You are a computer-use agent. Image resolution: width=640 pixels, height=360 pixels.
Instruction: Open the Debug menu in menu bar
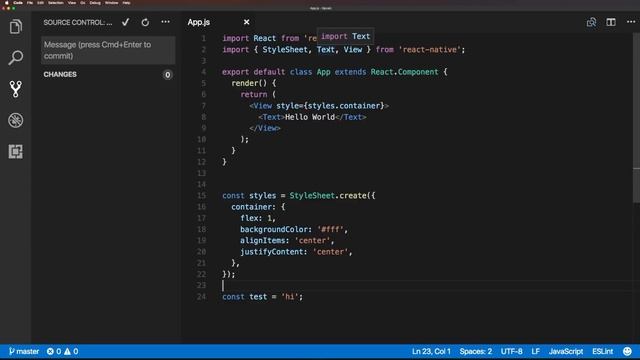pos(95,2)
